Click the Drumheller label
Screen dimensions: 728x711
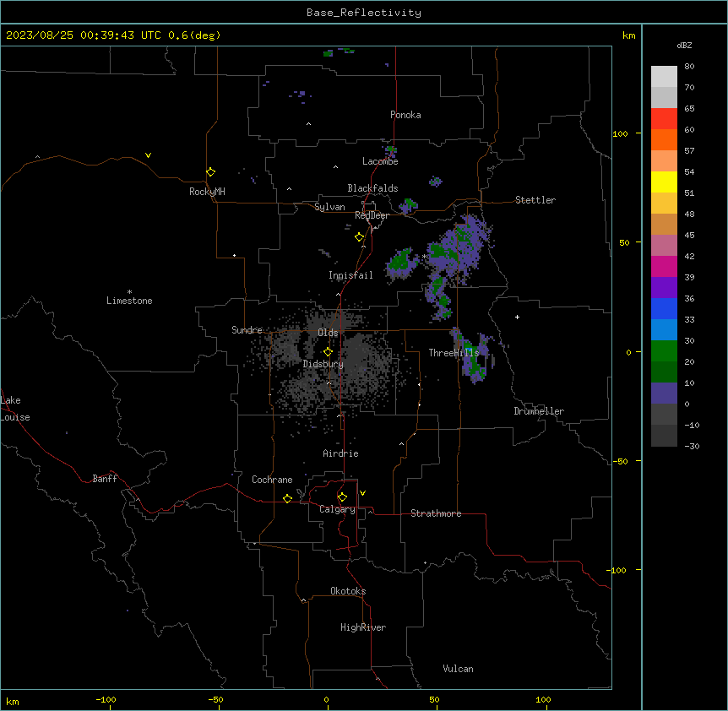point(539,411)
